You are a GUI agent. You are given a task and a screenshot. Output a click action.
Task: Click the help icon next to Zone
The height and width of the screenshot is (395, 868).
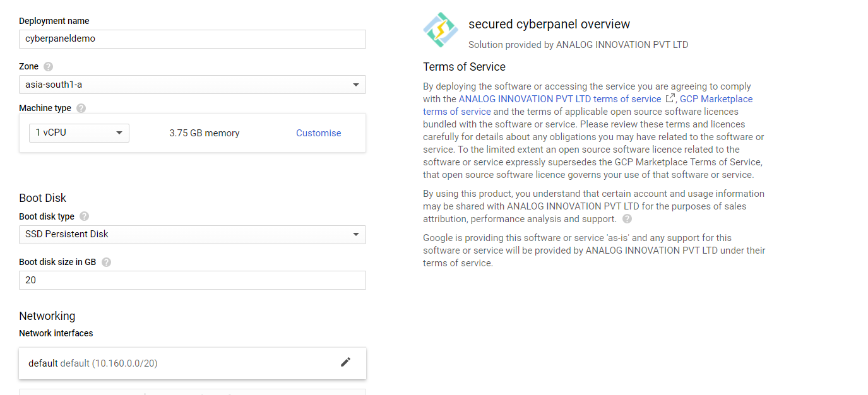pos(49,66)
